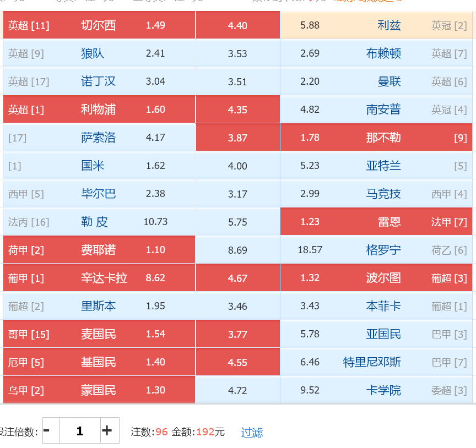Deselect draw odds 3.87 for 萨索洛 match
Screen dimensions: 476x448
(x=237, y=138)
